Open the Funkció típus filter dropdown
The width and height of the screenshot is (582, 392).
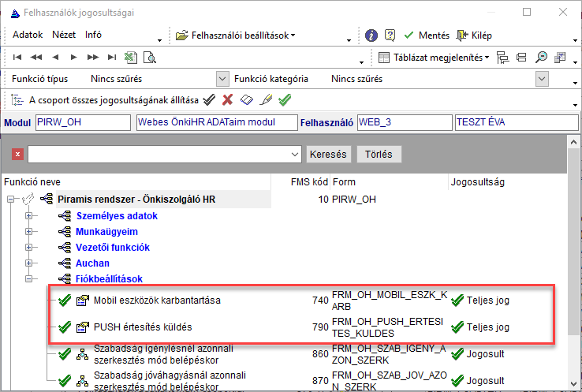(x=222, y=78)
